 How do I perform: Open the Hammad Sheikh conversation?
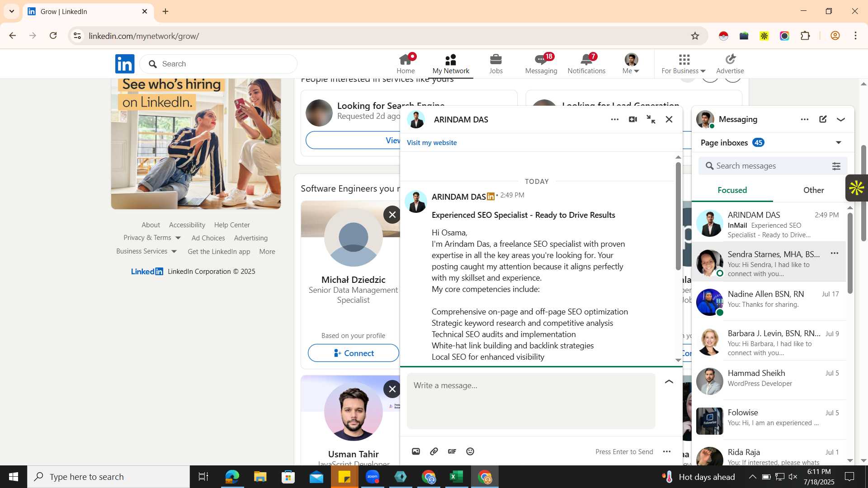coord(769,381)
